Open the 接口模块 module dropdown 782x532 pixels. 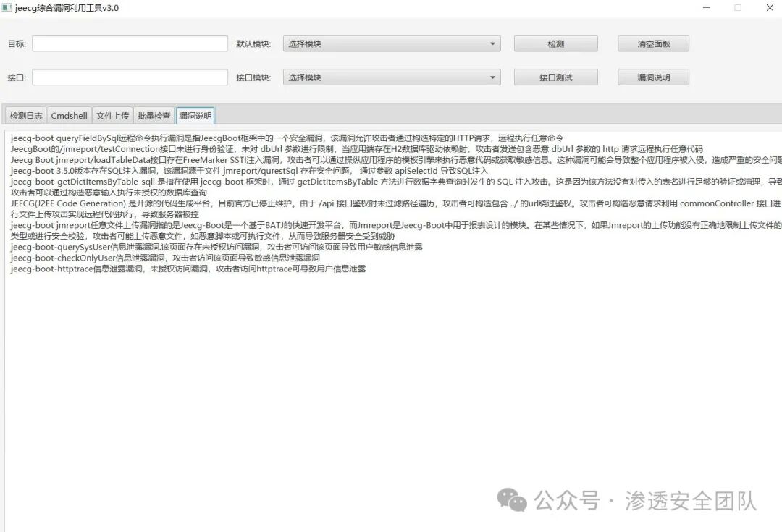pyautogui.click(x=392, y=77)
